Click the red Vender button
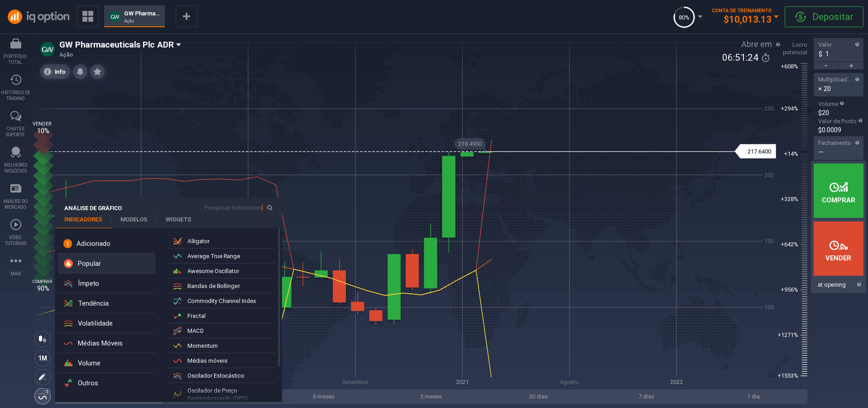 click(x=838, y=249)
